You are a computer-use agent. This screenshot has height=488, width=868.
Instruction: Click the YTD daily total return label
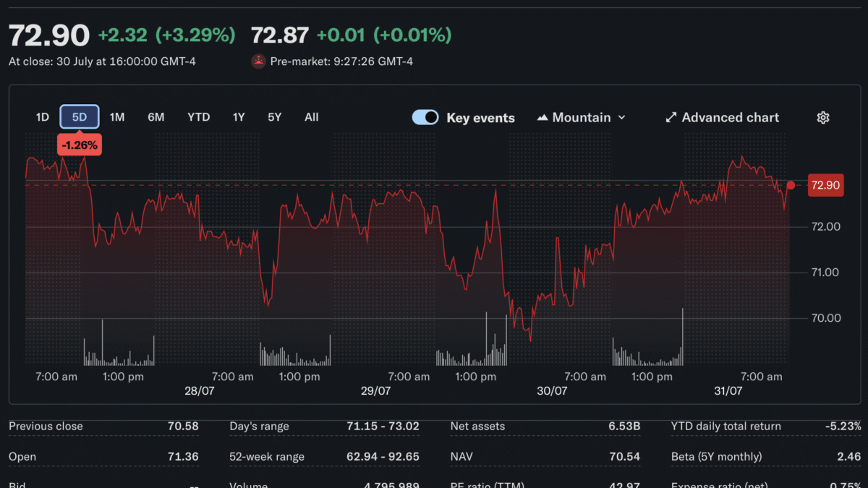[726, 427]
